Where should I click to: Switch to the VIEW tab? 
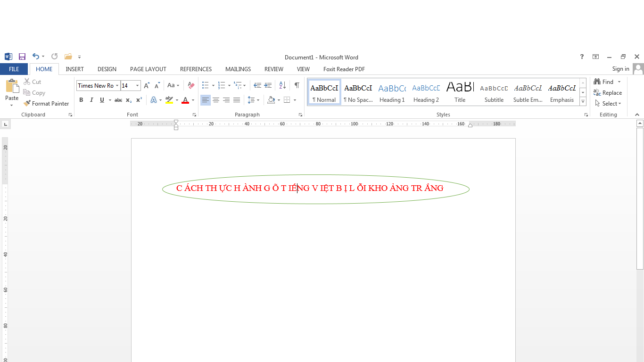(x=303, y=69)
